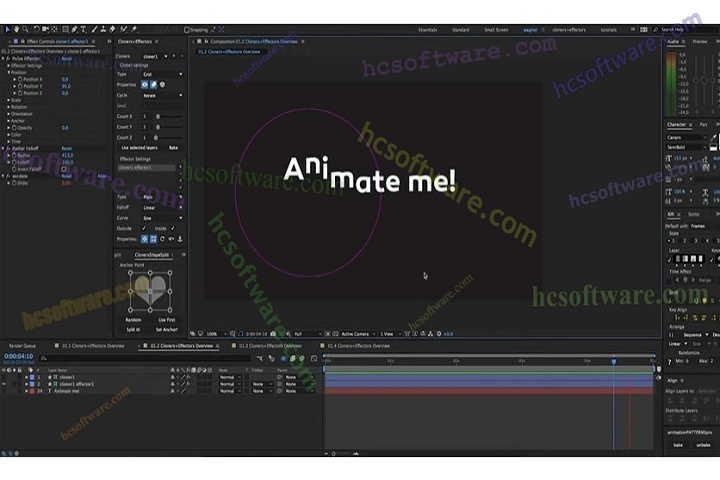
Task: Toggle the Outside checkbox
Action: [x=144, y=228]
